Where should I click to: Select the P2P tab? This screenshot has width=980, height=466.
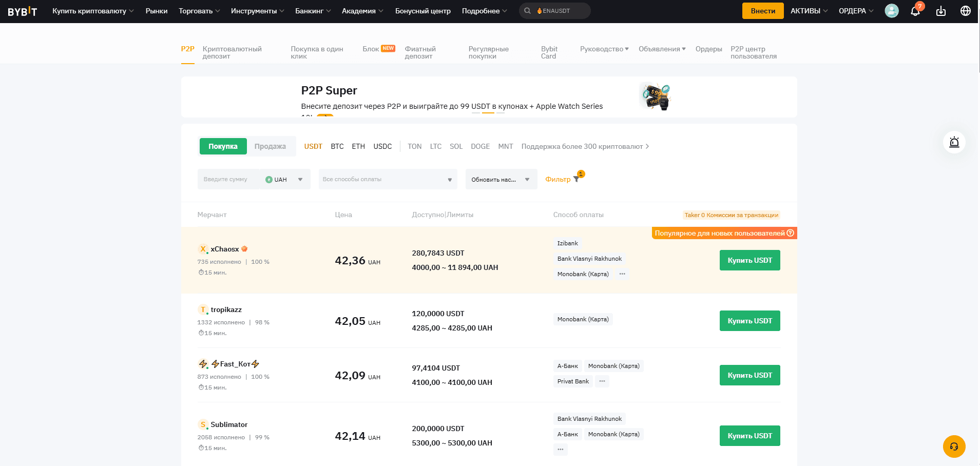coord(187,49)
